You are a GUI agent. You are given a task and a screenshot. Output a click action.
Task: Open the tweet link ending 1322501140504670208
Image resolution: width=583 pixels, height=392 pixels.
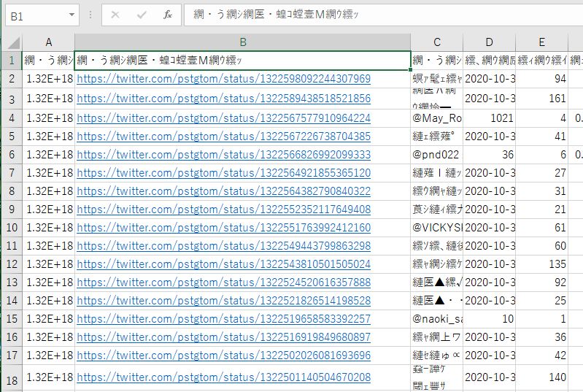coord(224,377)
